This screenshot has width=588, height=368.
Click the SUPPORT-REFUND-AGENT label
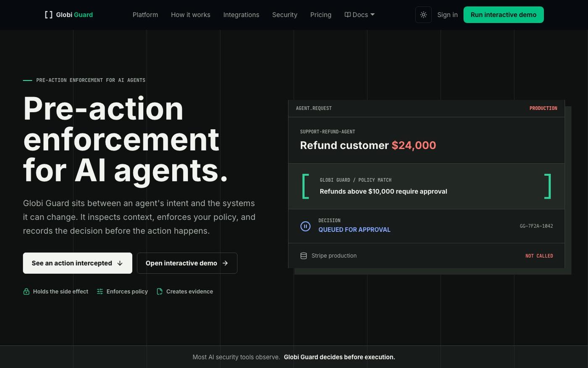[x=328, y=132]
